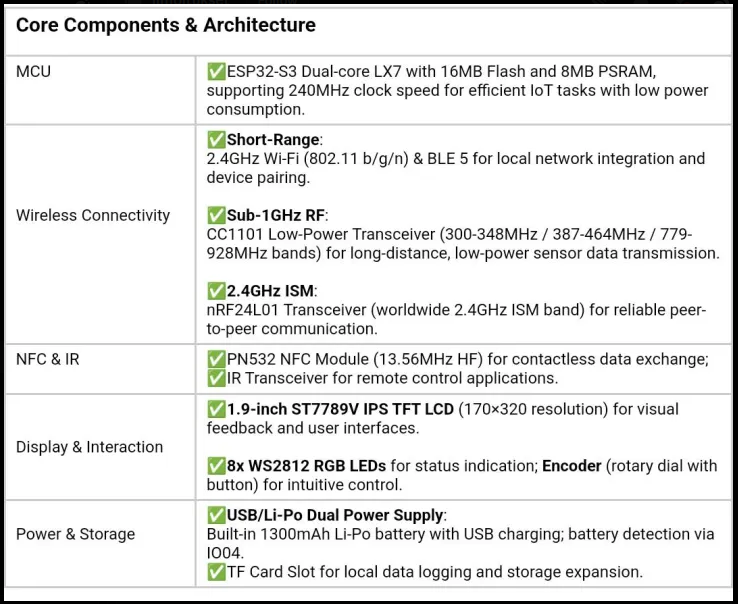This screenshot has height=604, width=738.
Task: Click the checkmark before IR Transceiver
Action: click(x=216, y=378)
